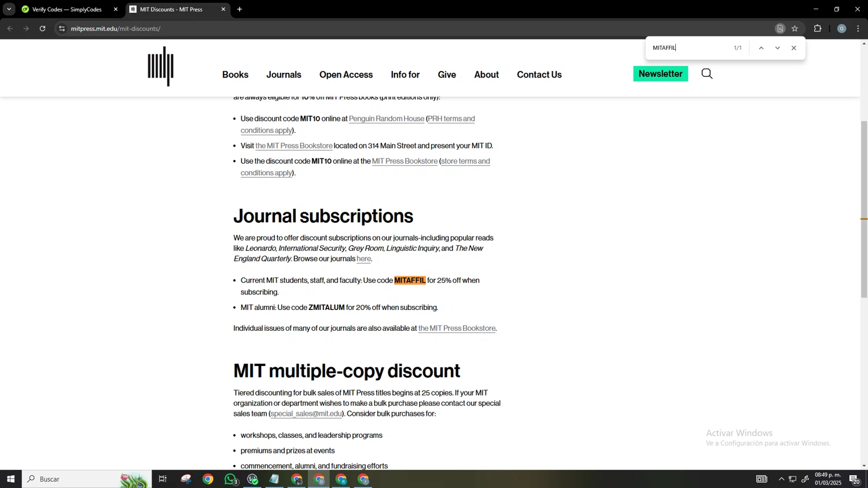Open the site search magnifier icon
Screen dimensions: 868x488
click(707, 73)
